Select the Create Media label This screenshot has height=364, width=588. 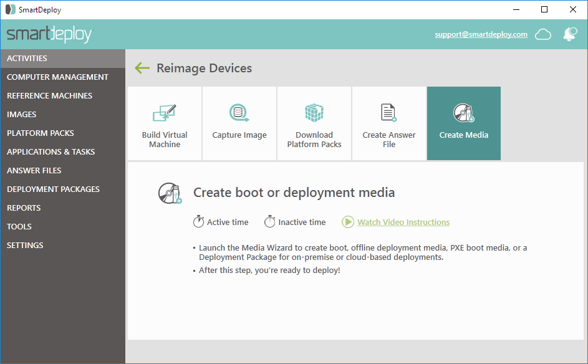coord(464,135)
